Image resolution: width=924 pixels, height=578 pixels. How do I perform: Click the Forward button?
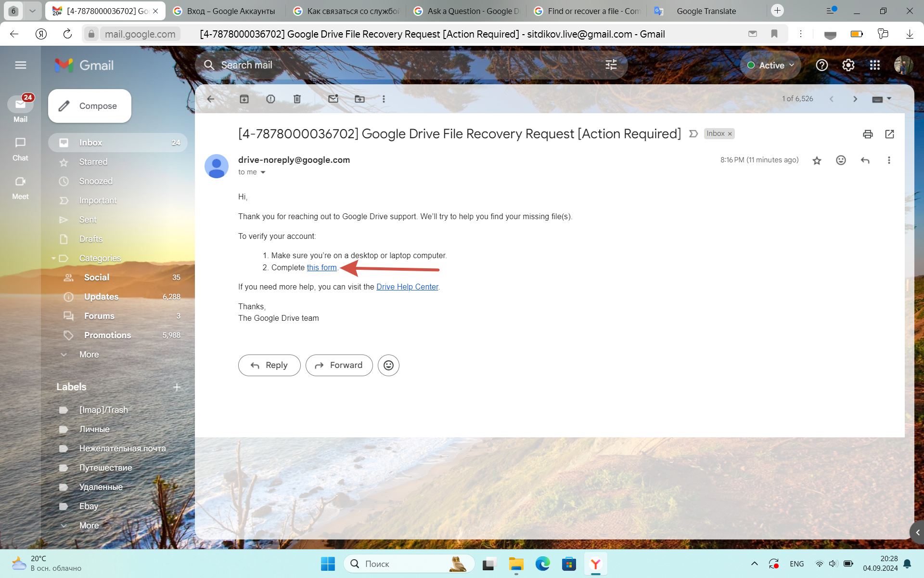point(339,365)
